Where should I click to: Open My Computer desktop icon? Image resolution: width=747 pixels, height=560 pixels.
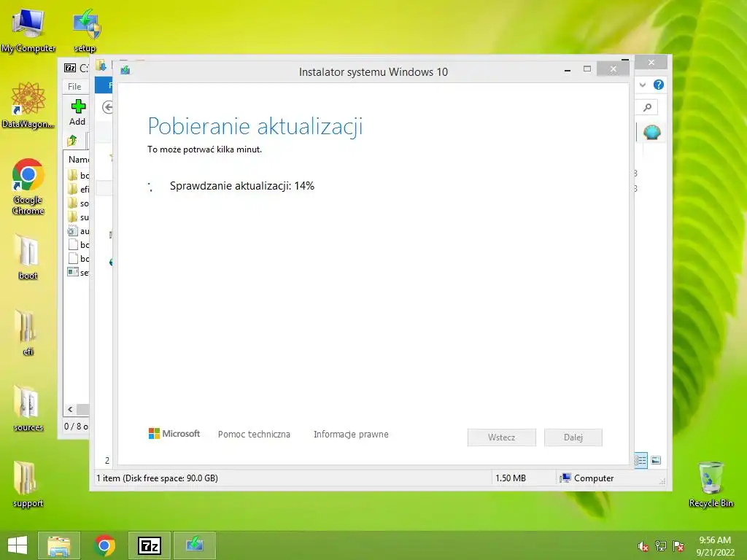(x=28, y=29)
